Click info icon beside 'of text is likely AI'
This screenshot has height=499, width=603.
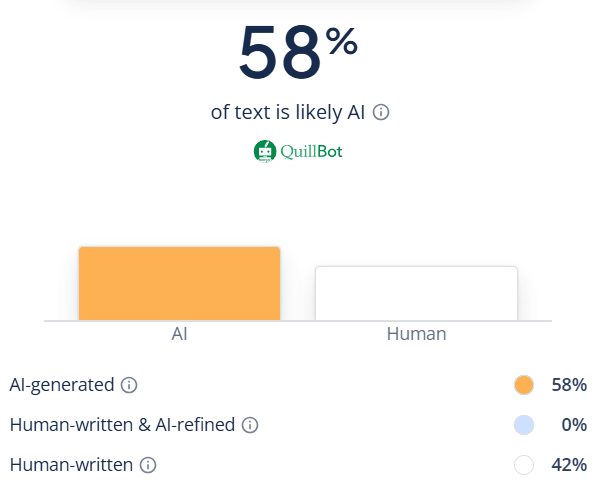point(381,113)
